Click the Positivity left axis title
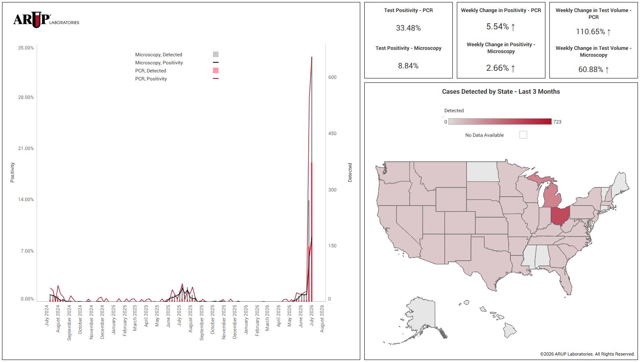 click(x=12, y=173)
